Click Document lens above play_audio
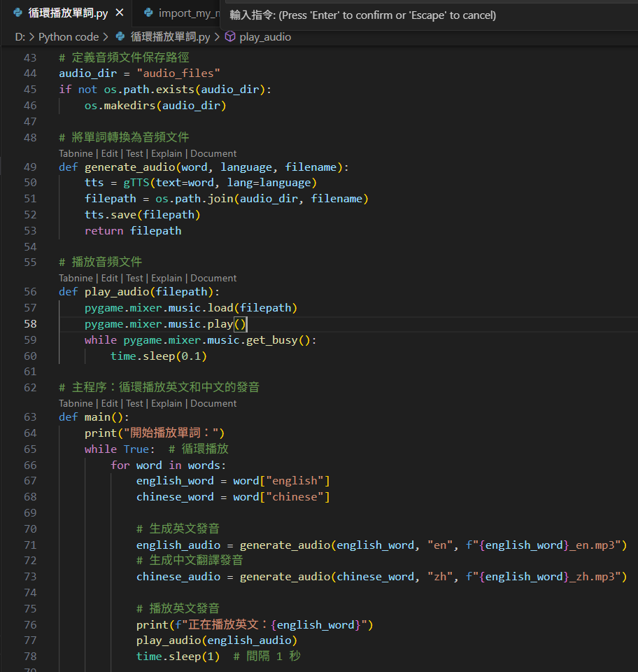The height and width of the screenshot is (672, 638). click(213, 278)
